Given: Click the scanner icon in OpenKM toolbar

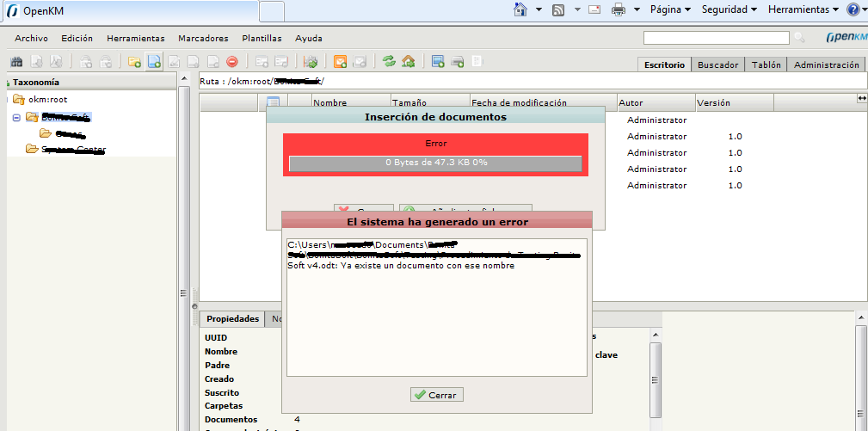Looking at the screenshot, I should [x=458, y=61].
